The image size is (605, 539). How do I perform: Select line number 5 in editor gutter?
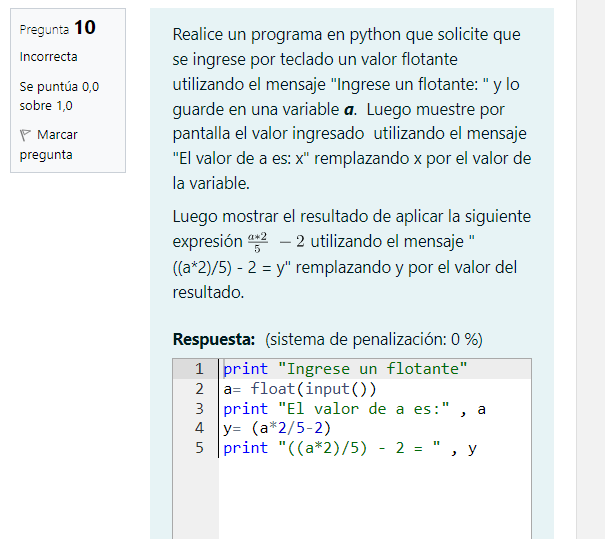pyautogui.click(x=199, y=449)
